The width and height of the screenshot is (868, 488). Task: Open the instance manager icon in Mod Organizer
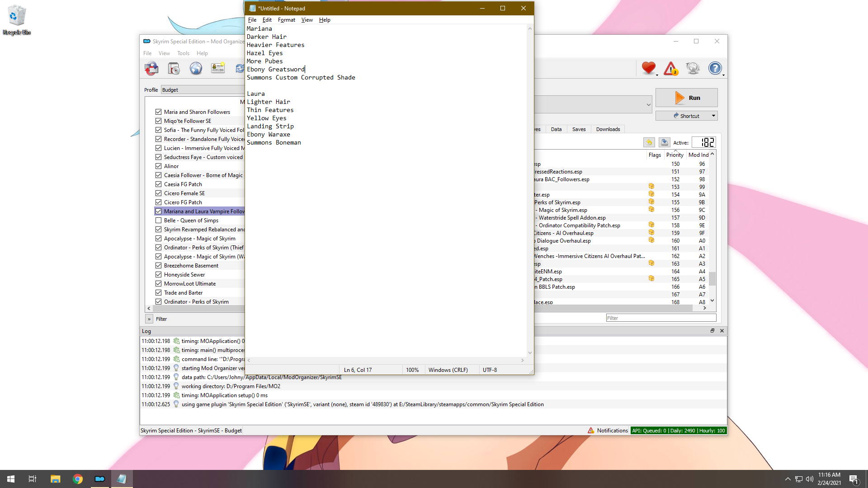click(x=151, y=68)
